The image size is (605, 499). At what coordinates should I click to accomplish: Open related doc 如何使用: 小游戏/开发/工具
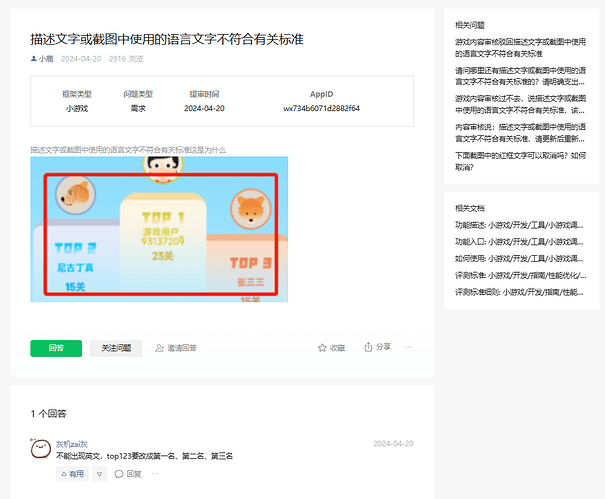pos(519,259)
